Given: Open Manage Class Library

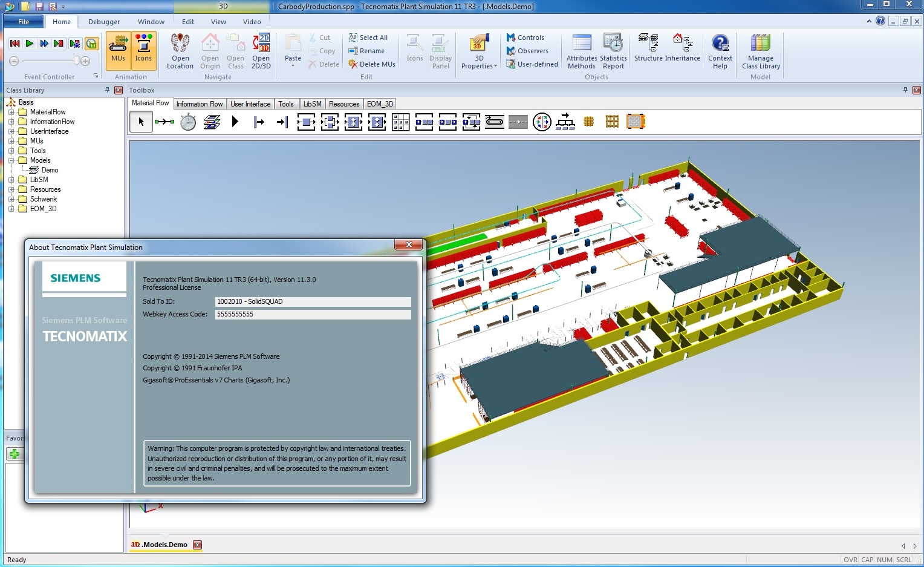Looking at the screenshot, I should (x=761, y=51).
